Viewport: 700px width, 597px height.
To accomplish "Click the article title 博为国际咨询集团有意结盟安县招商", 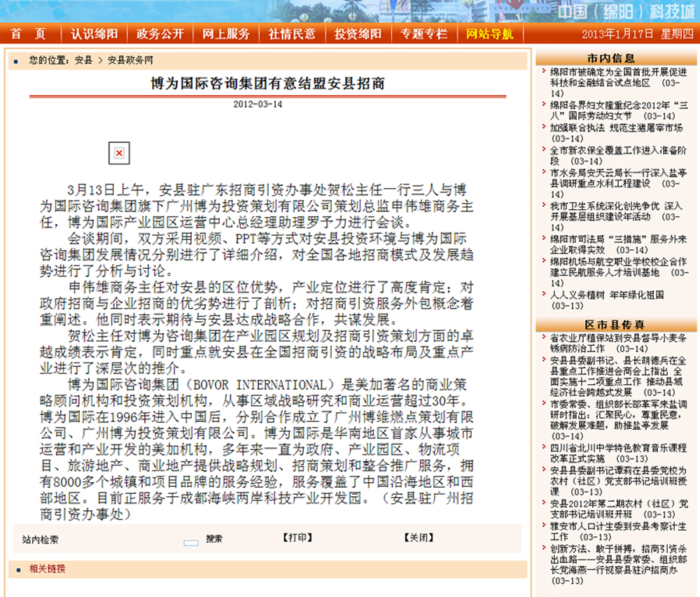I will tap(268, 83).
